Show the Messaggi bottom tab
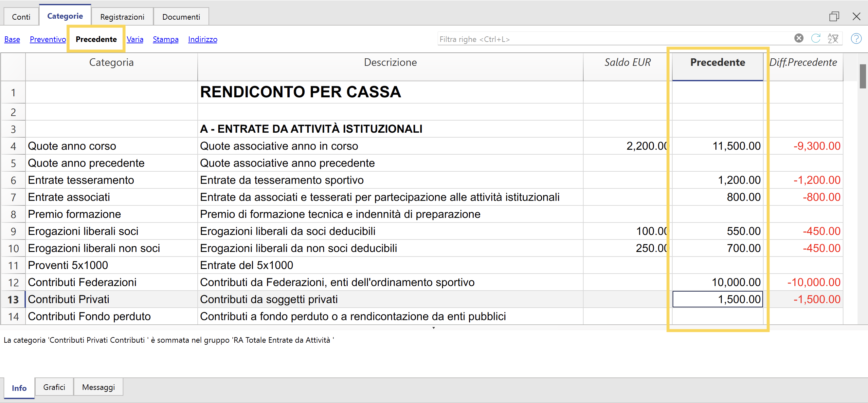 tap(99, 387)
